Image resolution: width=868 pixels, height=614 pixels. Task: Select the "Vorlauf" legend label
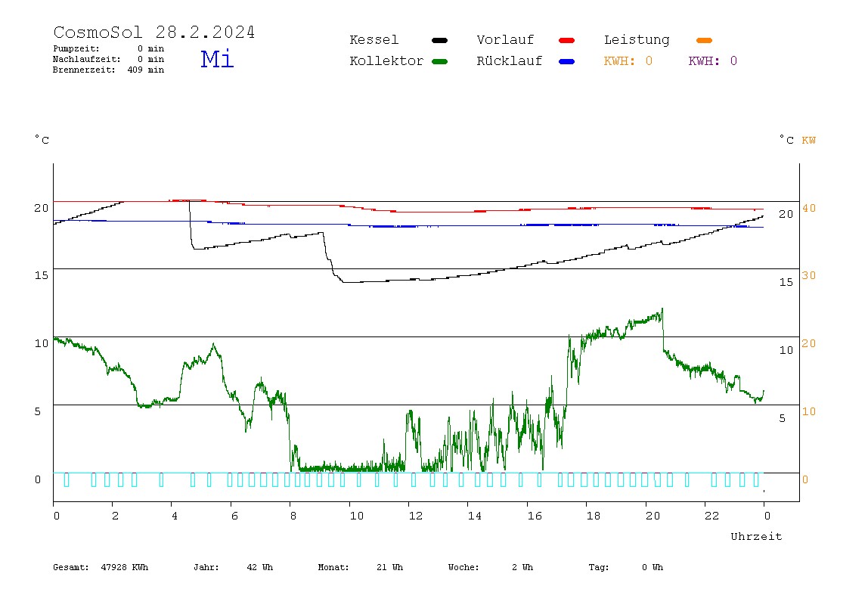[x=505, y=40]
